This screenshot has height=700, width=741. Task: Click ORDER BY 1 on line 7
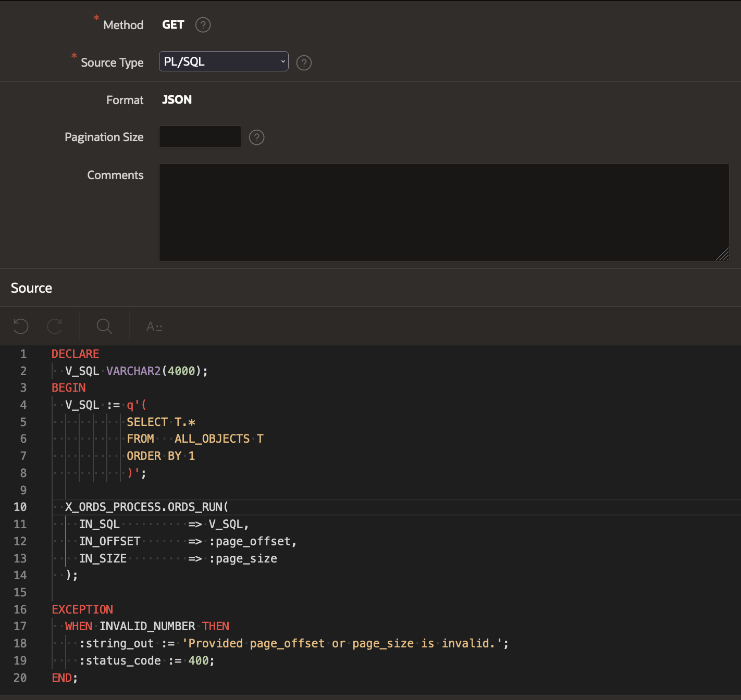click(x=160, y=456)
